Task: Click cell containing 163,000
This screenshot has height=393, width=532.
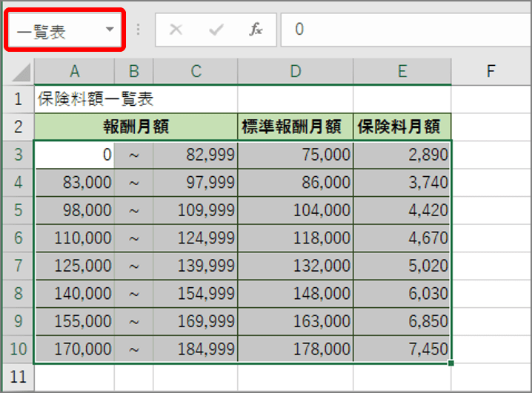Action: coord(296,321)
